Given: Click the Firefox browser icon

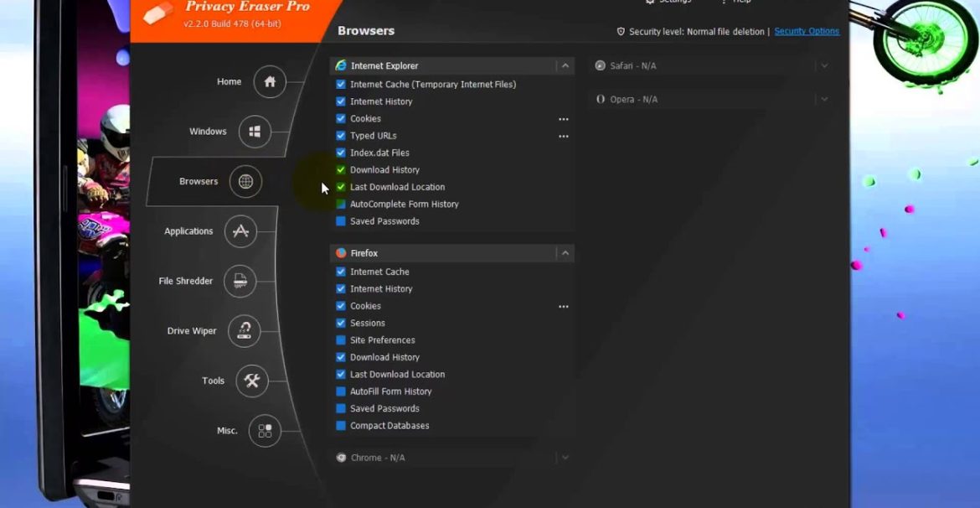Looking at the screenshot, I should click(341, 253).
